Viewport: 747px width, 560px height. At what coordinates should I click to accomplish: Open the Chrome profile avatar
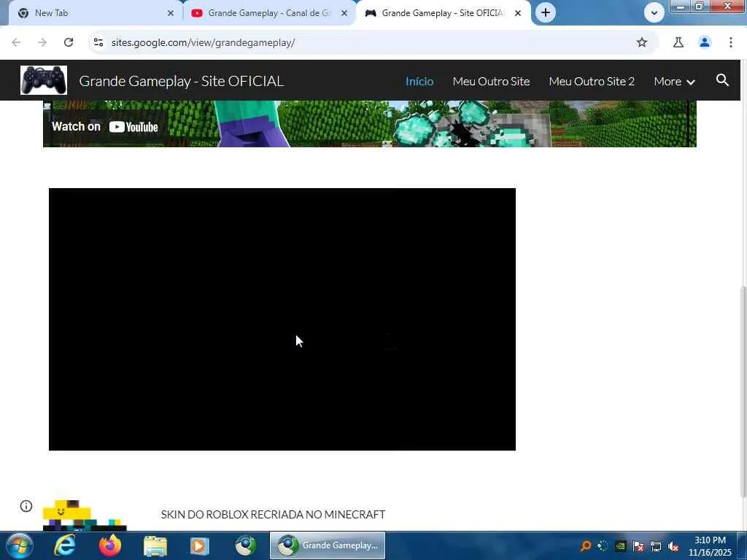pos(705,42)
